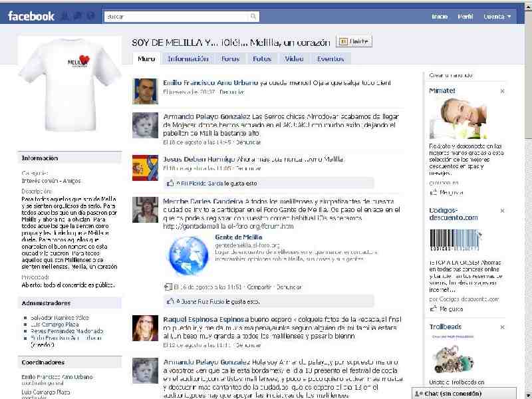The width and height of the screenshot is (532, 399).
Task: Click the search magnifier icon
Action: [253, 16]
